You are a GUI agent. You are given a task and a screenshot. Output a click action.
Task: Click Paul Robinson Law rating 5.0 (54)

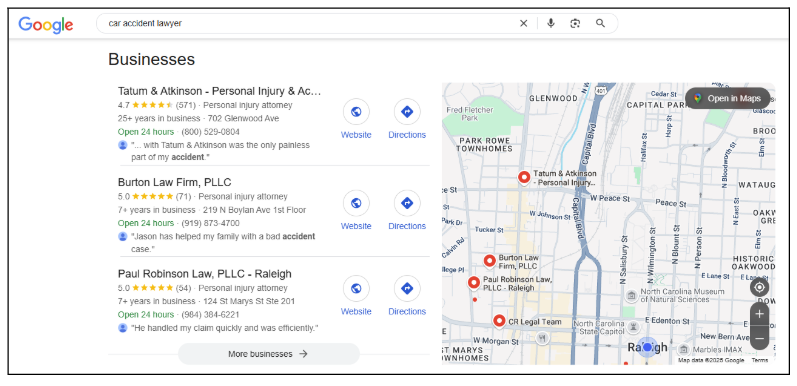pos(155,288)
